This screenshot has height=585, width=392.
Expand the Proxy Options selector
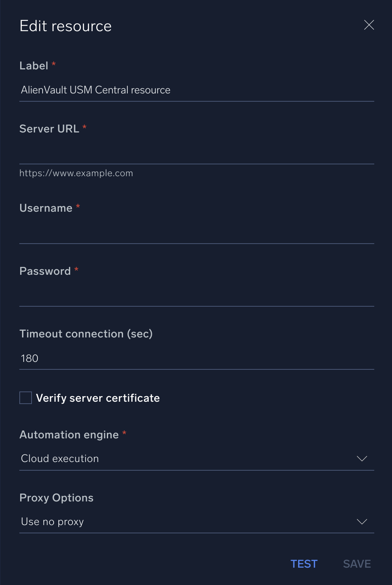tap(197, 522)
